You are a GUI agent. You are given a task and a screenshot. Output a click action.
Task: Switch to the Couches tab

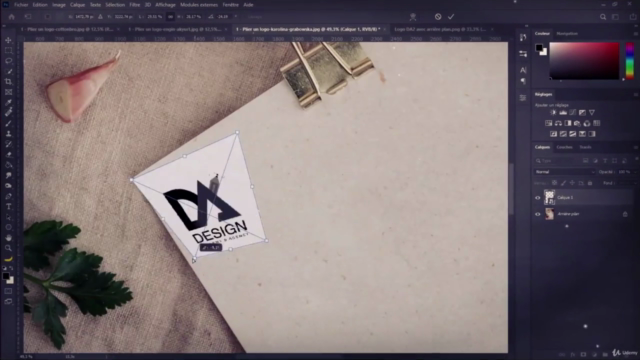point(564,147)
